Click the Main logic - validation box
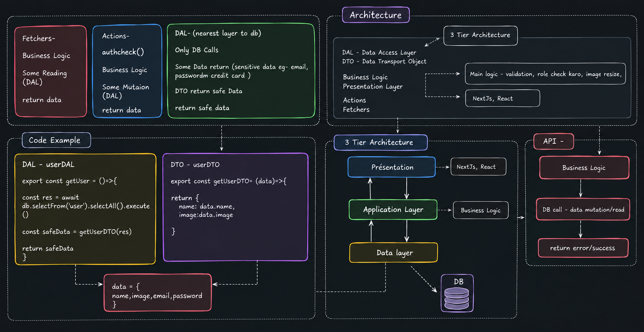Viewport: 644px width, 332px height. pyautogui.click(x=545, y=74)
